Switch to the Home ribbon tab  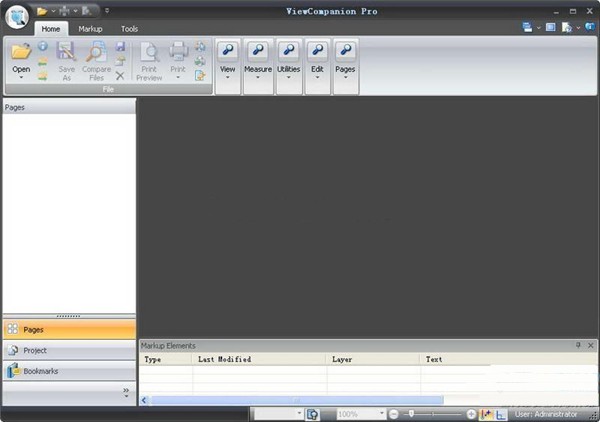click(51, 29)
